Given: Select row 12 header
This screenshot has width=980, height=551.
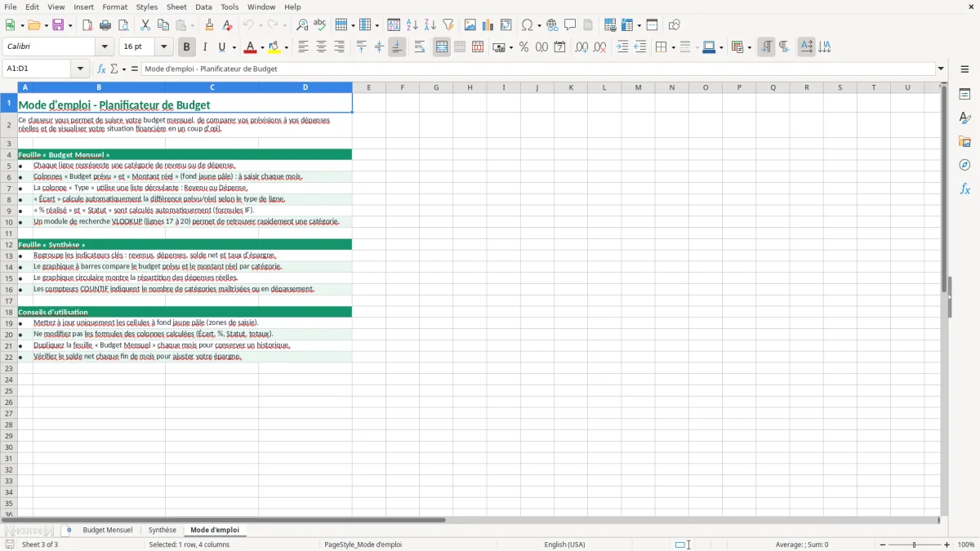Looking at the screenshot, I should 9,244.
